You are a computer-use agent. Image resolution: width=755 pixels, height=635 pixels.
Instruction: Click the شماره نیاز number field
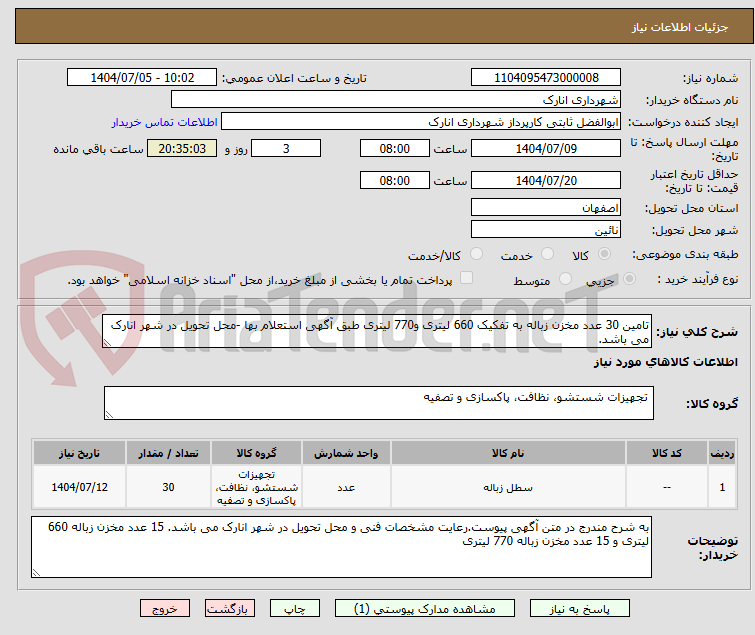546,78
